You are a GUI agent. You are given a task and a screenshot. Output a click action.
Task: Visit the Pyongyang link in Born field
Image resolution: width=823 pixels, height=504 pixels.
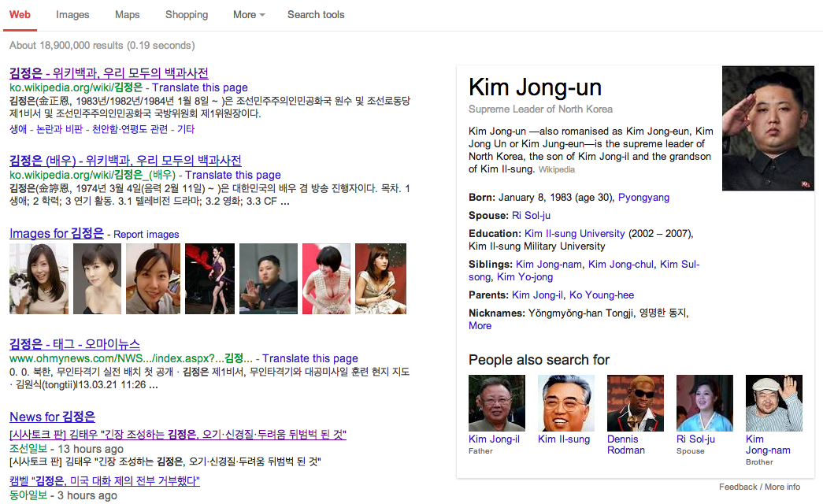[643, 198]
